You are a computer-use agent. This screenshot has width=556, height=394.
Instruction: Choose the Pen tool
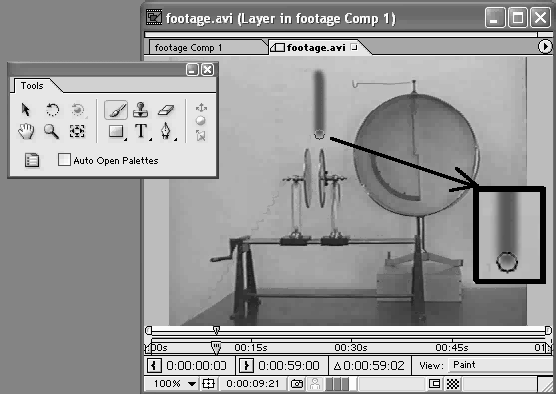[166, 131]
